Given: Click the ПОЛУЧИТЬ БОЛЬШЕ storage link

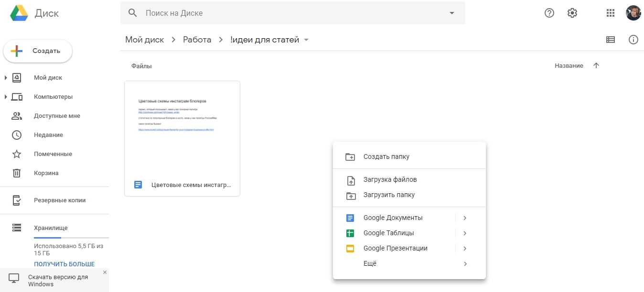Looking at the screenshot, I should coord(64,264).
